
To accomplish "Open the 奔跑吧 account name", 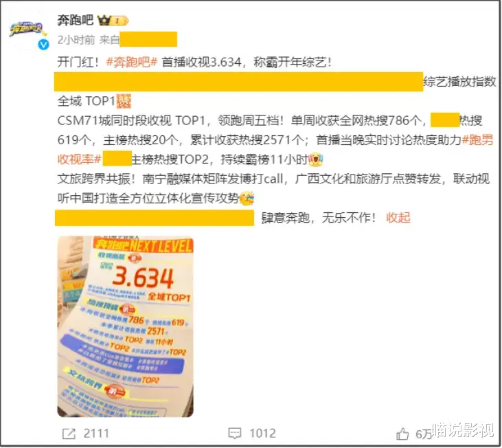I will point(76,20).
